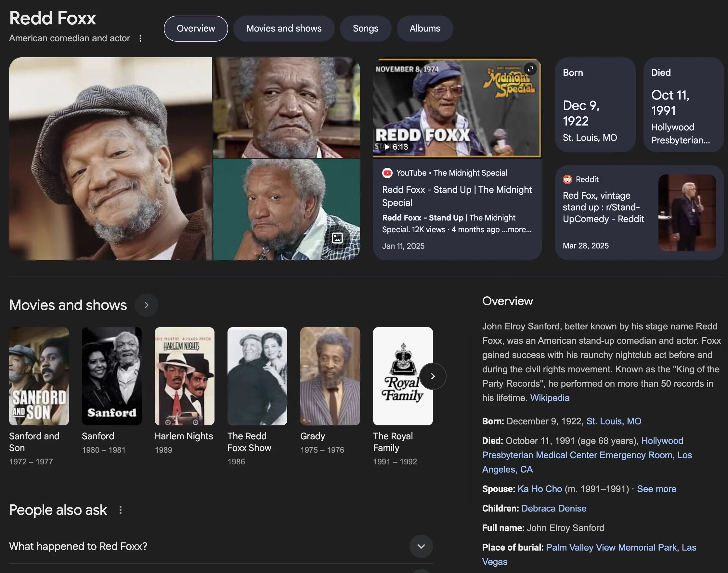Open the People also ask options menu
The image size is (728, 573).
(120, 510)
